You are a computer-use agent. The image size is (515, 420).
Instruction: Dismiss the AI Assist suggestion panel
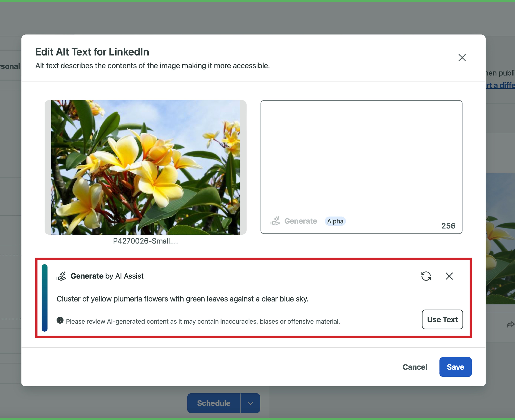coord(449,276)
